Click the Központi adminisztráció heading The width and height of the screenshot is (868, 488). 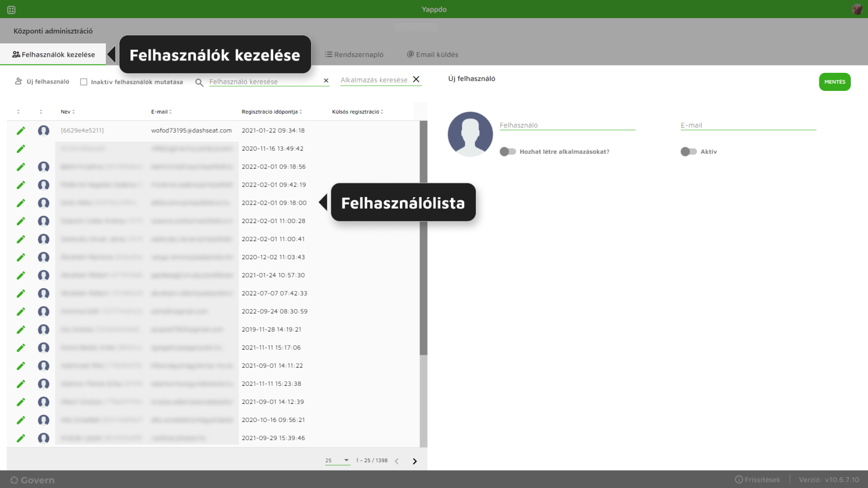point(53,31)
